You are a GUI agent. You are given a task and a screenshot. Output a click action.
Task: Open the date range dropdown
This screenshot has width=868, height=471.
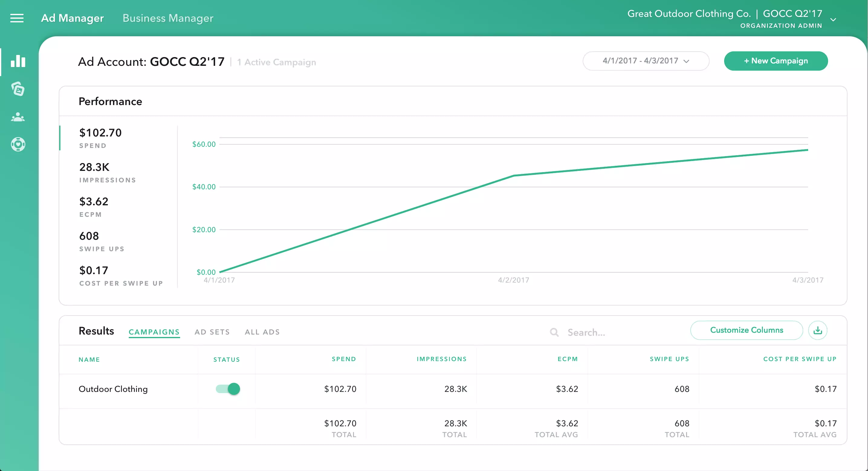646,61
